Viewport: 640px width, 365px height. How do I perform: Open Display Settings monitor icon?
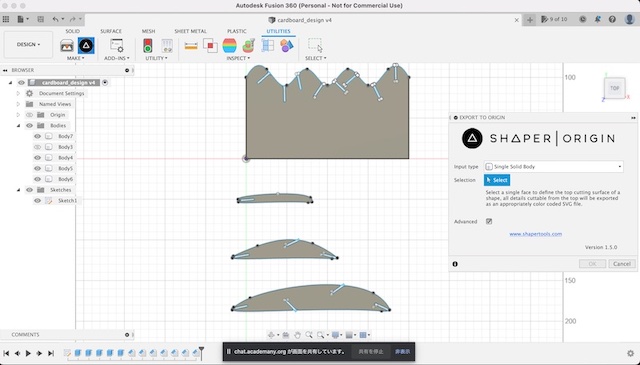336,335
